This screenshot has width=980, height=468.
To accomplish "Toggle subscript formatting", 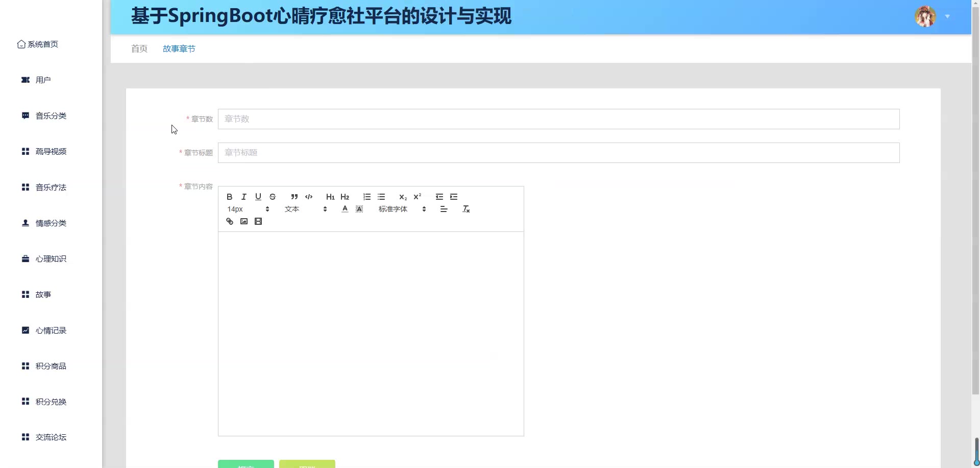I will (403, 197).
